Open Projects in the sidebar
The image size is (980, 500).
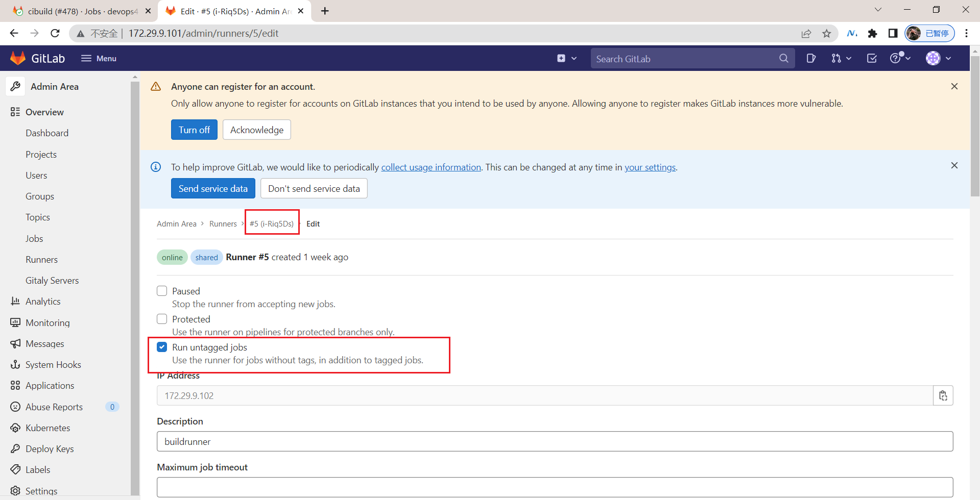[41, 154]
